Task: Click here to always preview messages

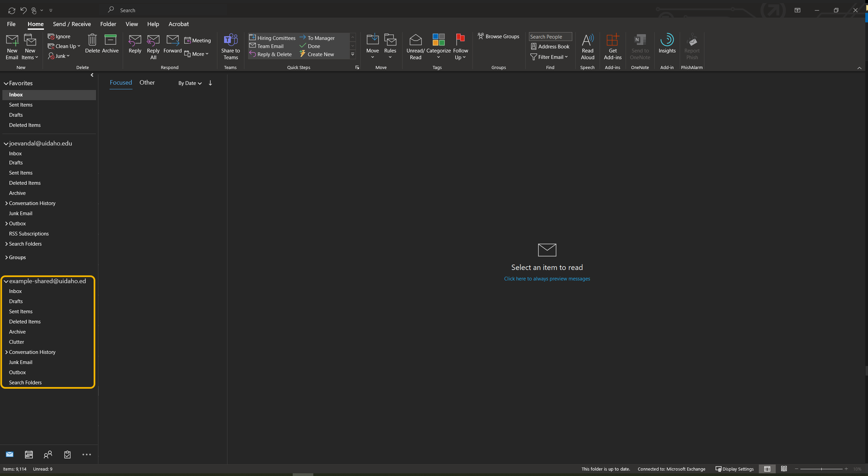Action: point(547,278)
